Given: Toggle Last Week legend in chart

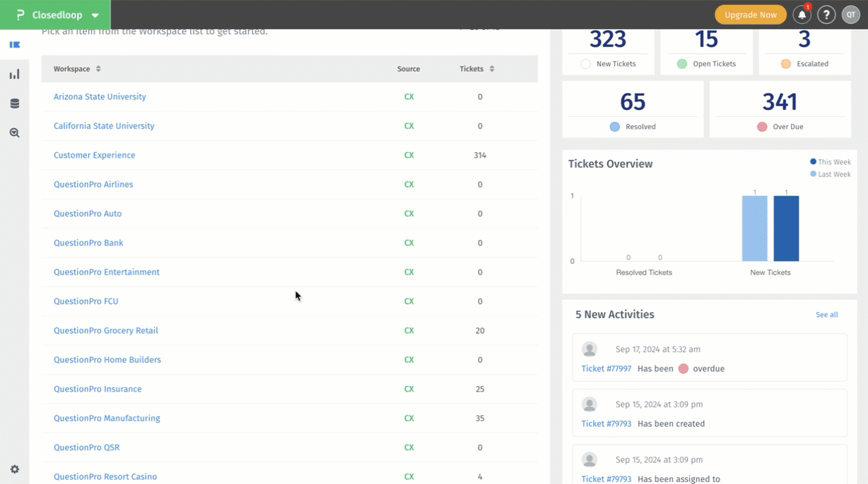Looking at the screenshot, I should point(831,174).
